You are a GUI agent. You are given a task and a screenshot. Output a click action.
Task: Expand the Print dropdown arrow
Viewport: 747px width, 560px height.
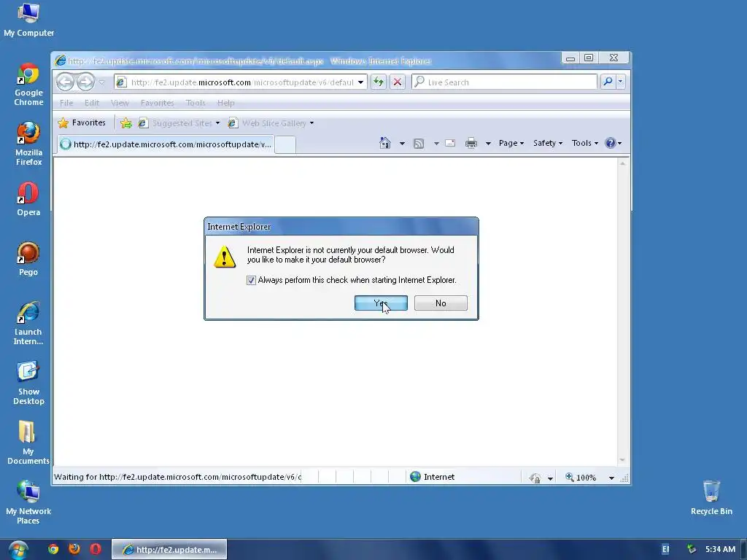[x=488, y=144]
